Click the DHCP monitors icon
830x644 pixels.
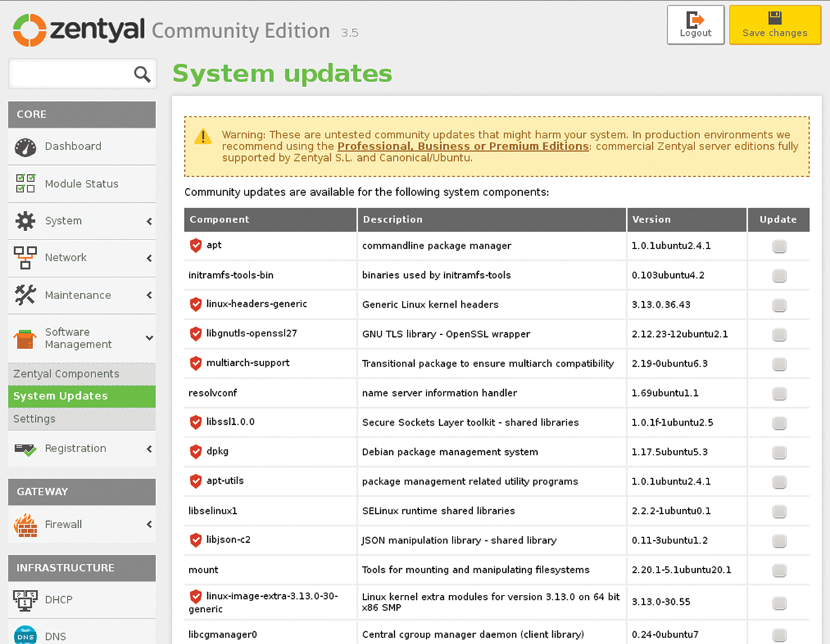tap(25, 600)
